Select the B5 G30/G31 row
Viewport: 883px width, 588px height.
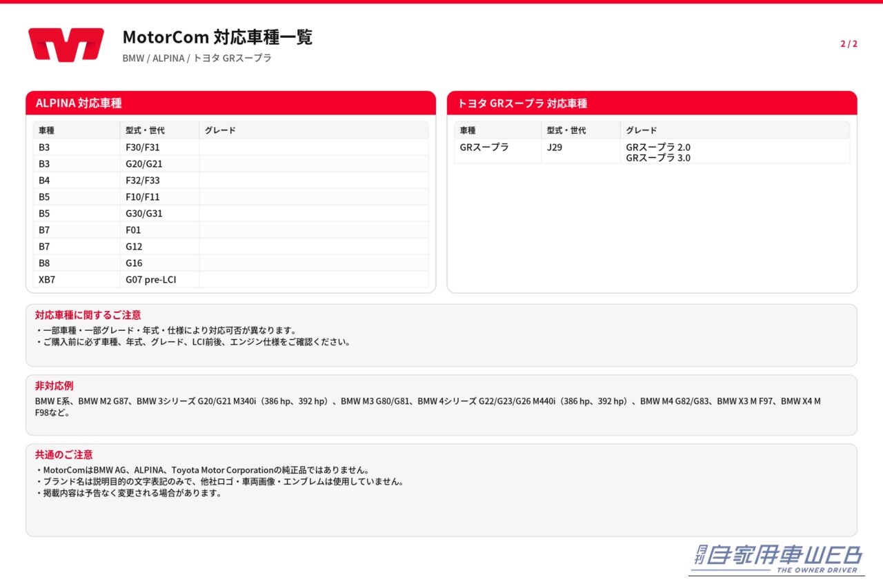pyautogui.click(x=231, y=213)
